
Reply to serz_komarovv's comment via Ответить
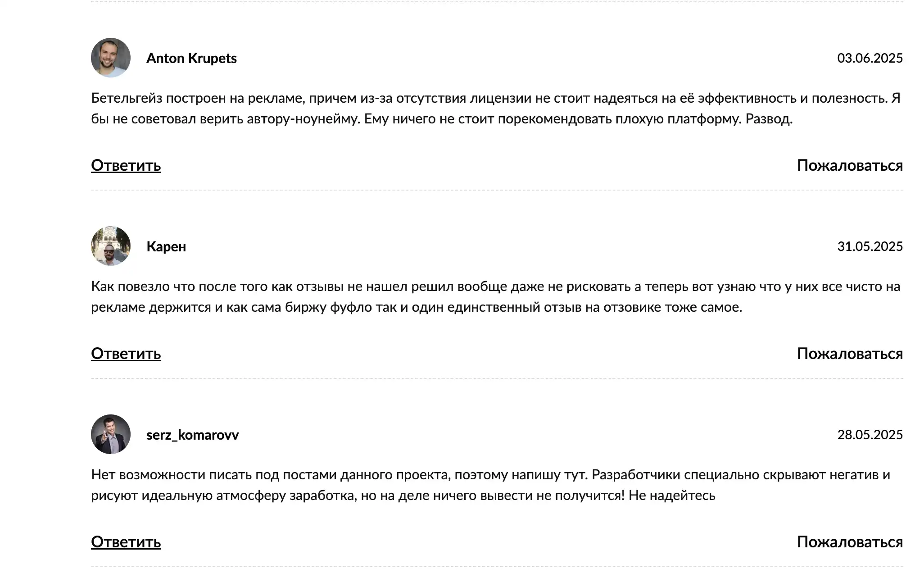126,542
